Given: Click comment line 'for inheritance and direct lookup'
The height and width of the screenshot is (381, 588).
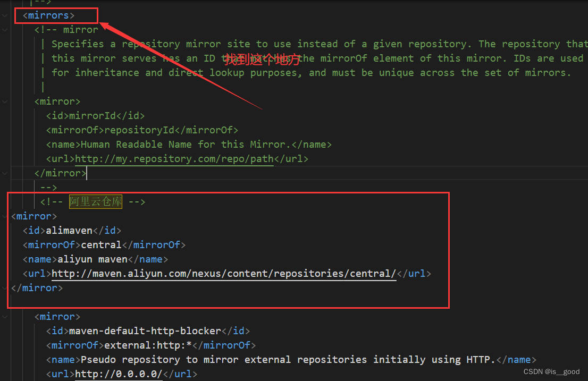Looking at the screenshot, I should (311, 73).
